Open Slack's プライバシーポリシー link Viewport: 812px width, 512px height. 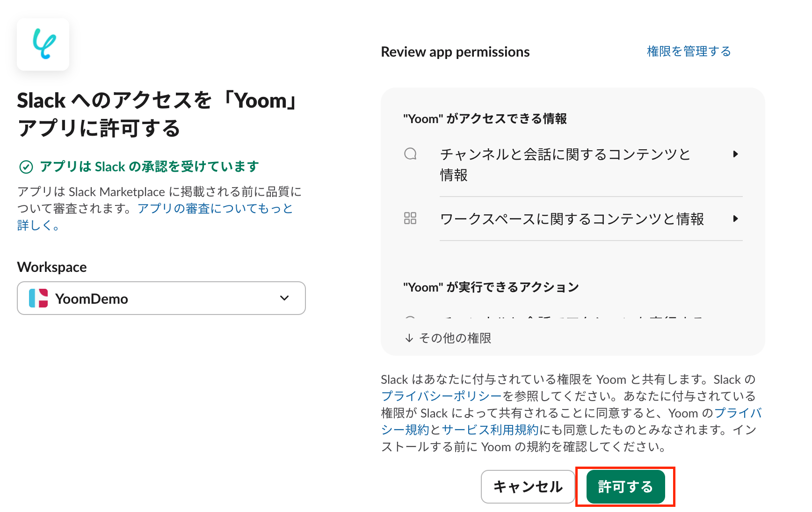[x=441, y=396]
